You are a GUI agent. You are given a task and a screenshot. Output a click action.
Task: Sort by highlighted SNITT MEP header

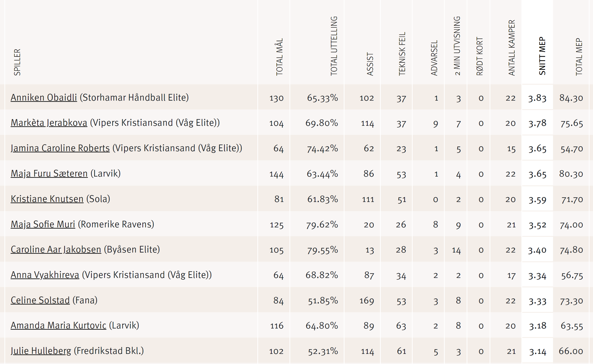542,56
